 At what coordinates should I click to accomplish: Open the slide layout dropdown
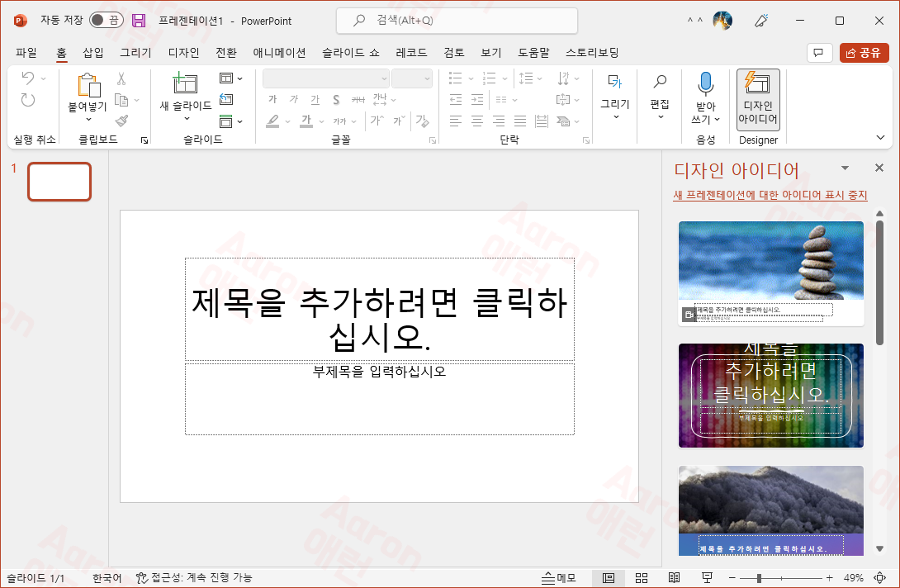click(230, 78)
